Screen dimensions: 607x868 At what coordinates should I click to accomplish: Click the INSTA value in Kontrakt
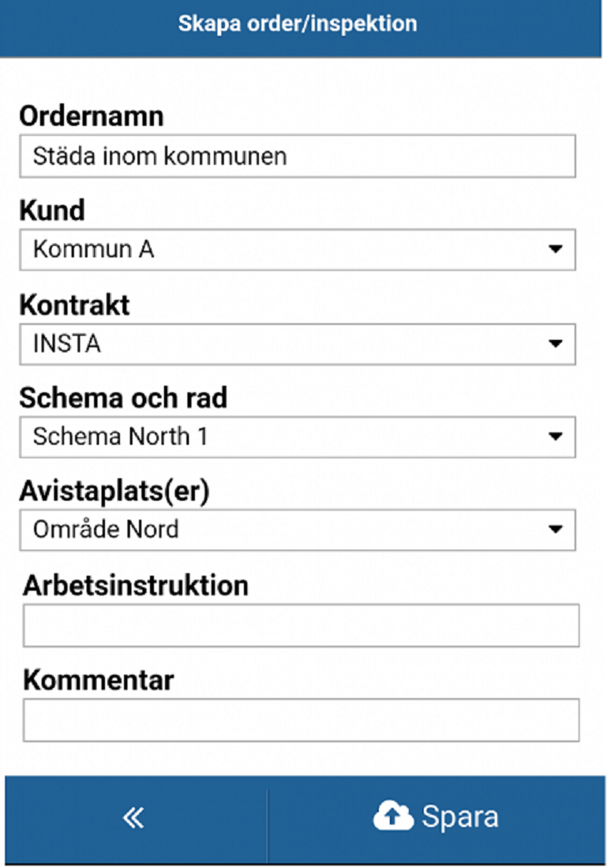(67, 344)
